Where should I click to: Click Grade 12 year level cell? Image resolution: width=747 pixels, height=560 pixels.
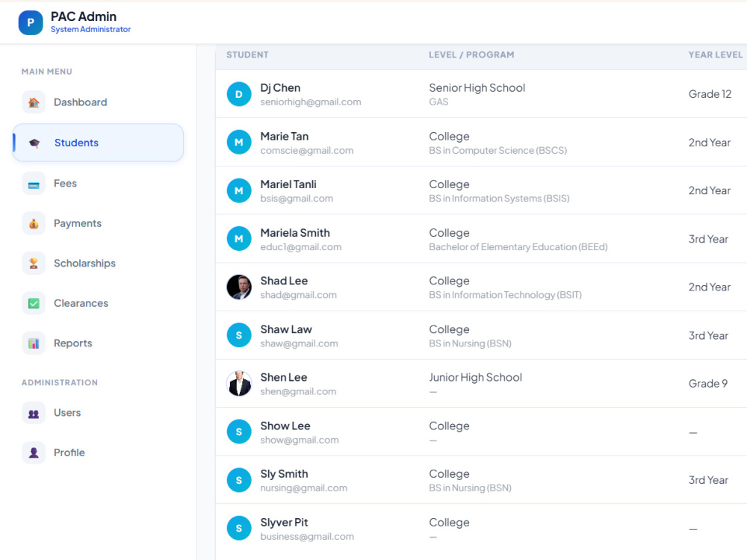coord(710,94)
